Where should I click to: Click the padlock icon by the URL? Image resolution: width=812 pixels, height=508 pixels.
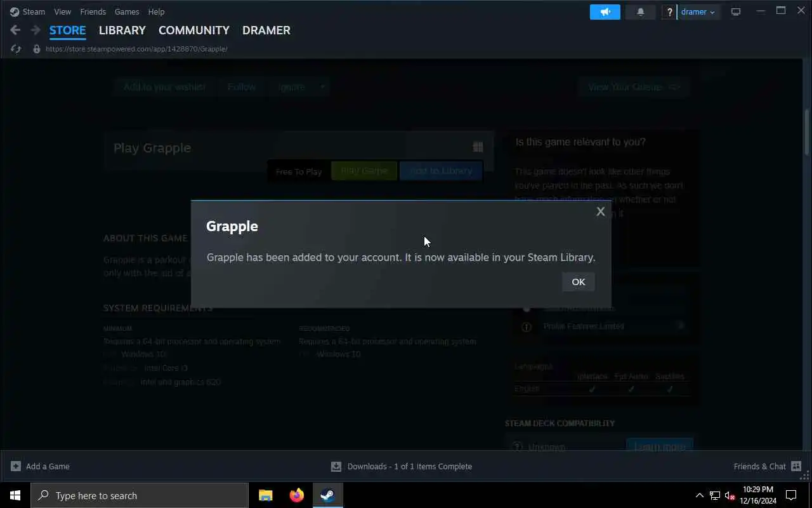pos(37,49)
